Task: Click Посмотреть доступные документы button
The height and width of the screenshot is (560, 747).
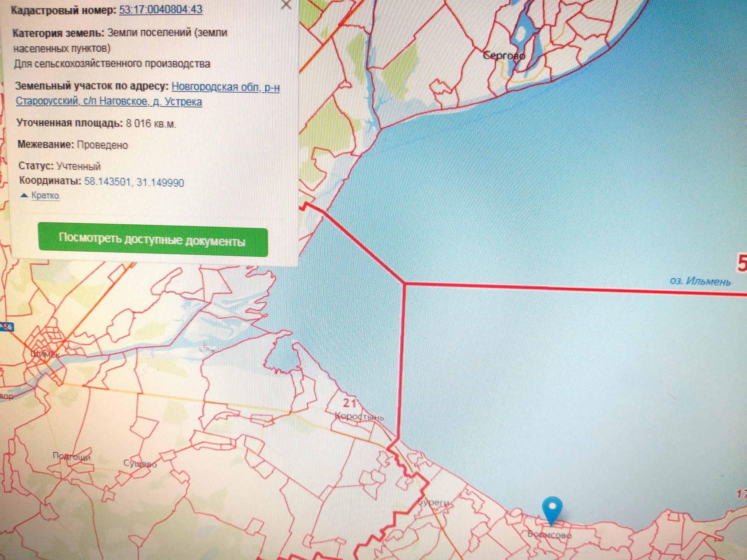Action: [153, 240]
